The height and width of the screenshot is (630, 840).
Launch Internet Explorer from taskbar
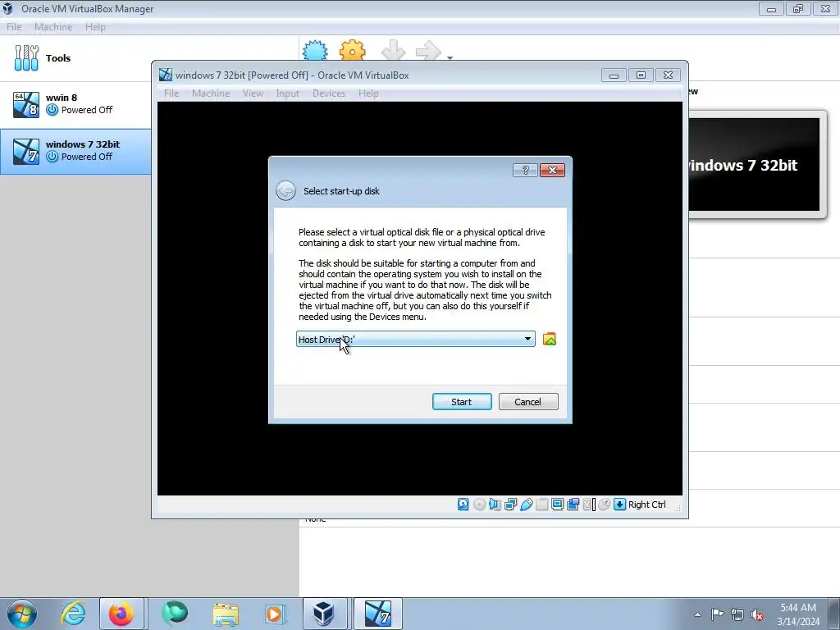73,614
